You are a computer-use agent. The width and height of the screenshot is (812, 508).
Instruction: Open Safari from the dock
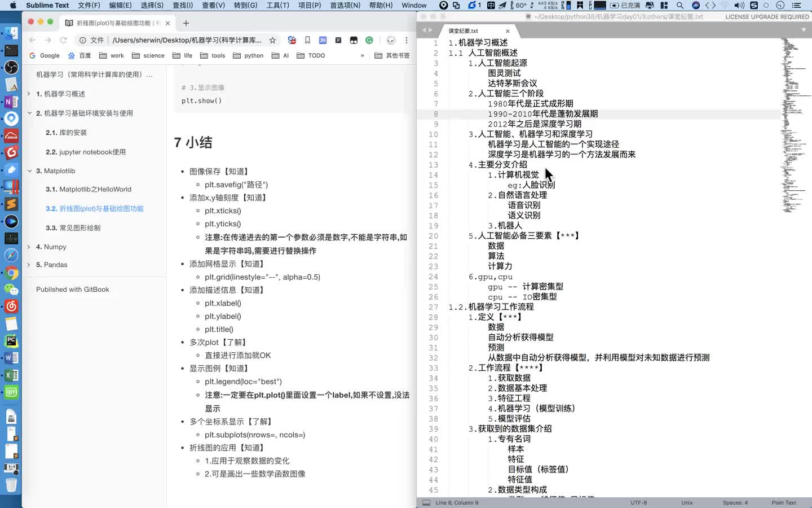click(x=11, y=255)
